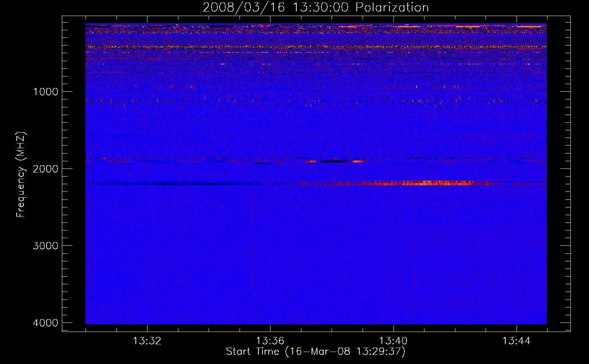Viewport: 589px width, 364px height.
Task: Select the 3000 frequency tick label
Action: (x=46, y=246)
